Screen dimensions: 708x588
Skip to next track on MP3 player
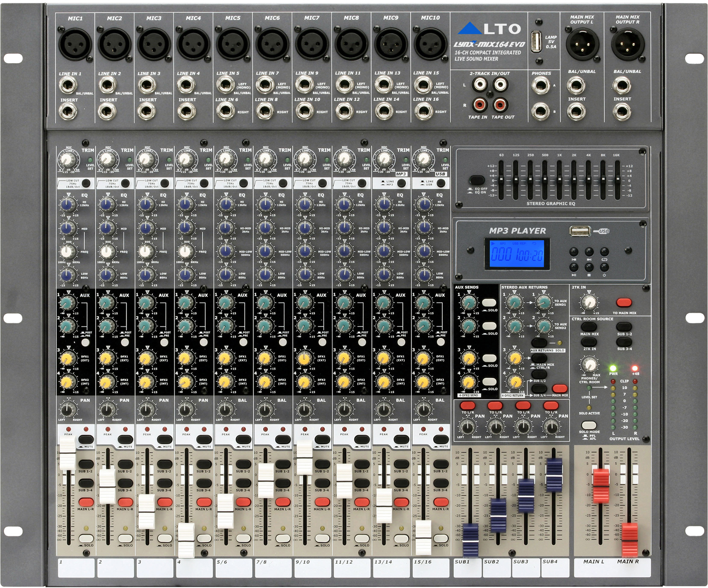click(589, 251)
